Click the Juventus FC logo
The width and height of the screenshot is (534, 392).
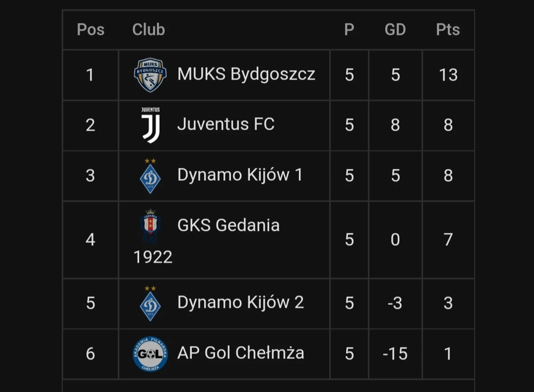pos(151,125)
